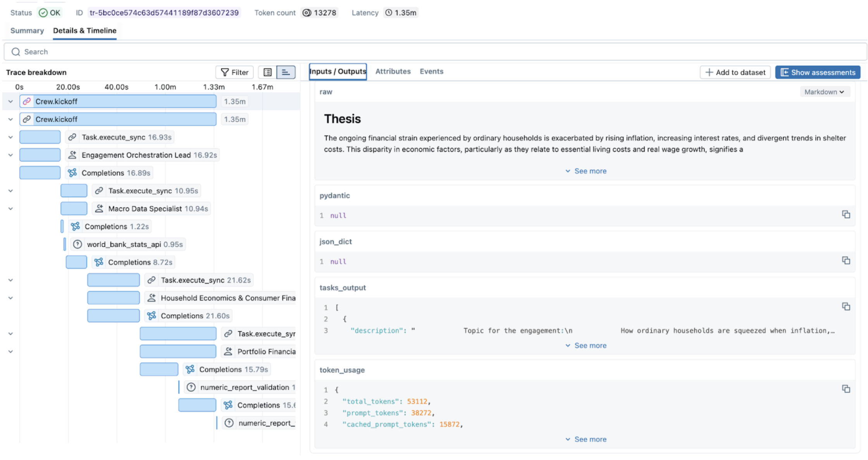Click Show assessments button
The width and height of the screenshot is (868, 460).
coord(818,73)
